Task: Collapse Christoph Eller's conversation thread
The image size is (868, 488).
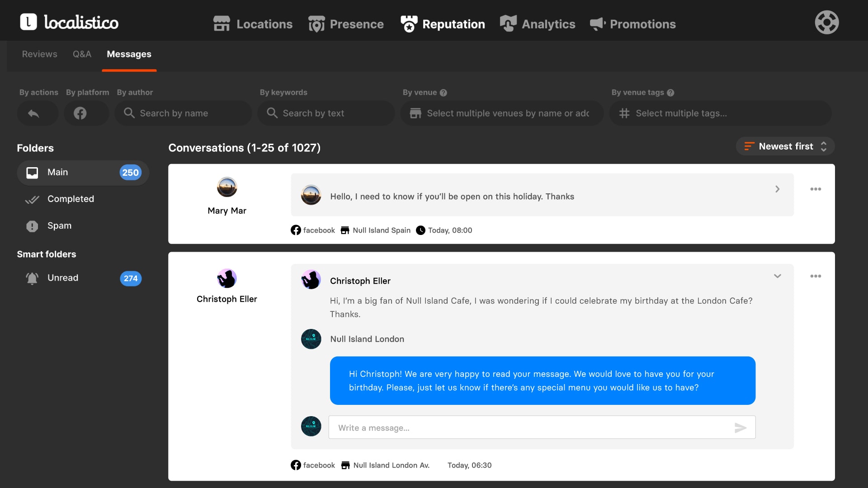Action: point(777,276)
